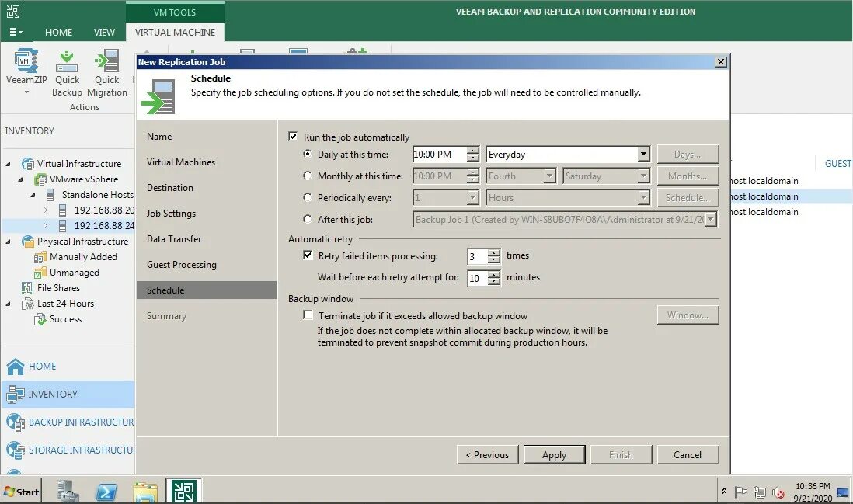Select host 192.168.88.24 icon
Screen dimensions: 853x504
(63, 225)
